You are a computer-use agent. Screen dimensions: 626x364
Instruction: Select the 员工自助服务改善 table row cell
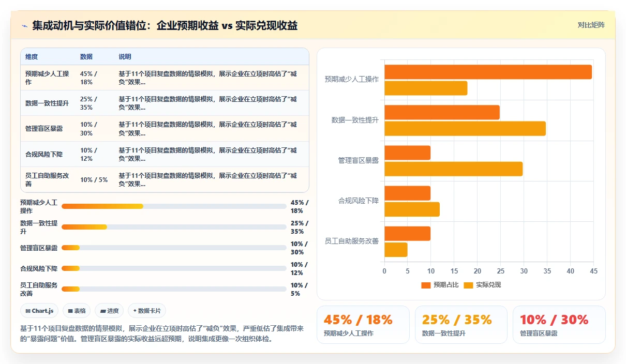(x=47, y=179)
